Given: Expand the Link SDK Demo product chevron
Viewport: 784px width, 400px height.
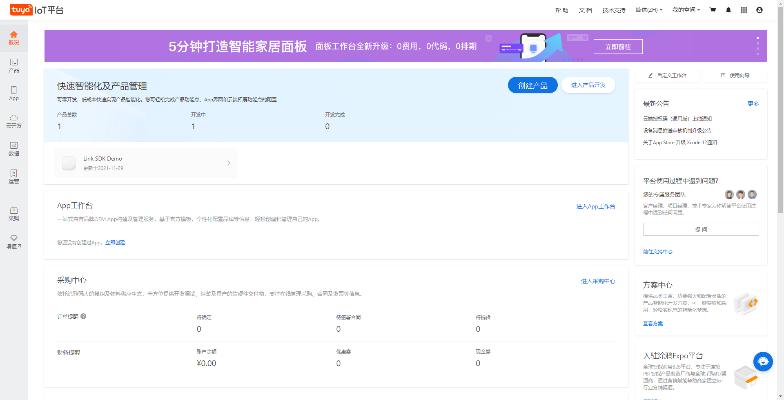Looking at the screenshot, I should [228, 162].
